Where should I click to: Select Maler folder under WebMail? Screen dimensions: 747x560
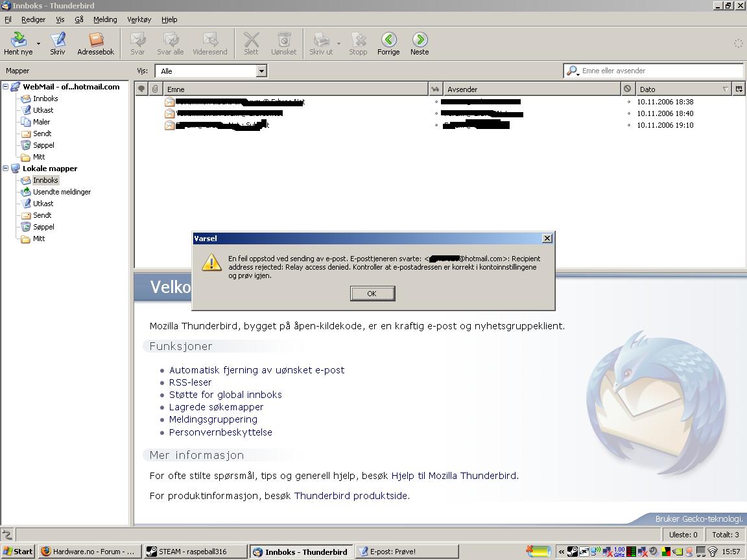41,122
